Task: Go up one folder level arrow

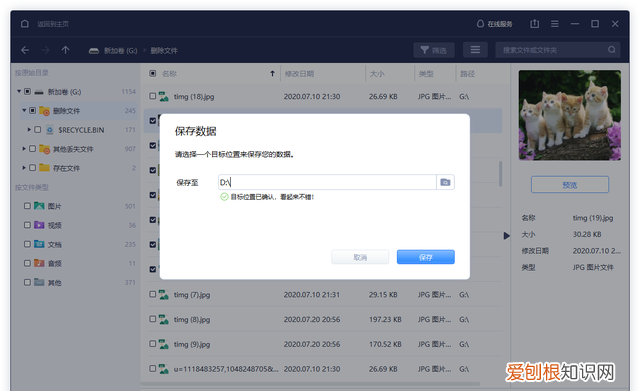Action: [65, 50]
